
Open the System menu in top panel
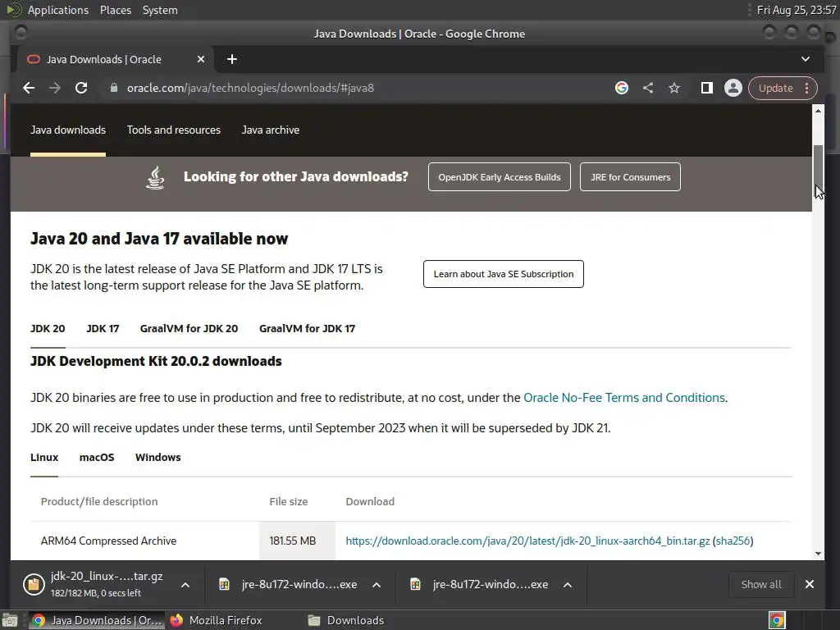(x=160, y=10)
